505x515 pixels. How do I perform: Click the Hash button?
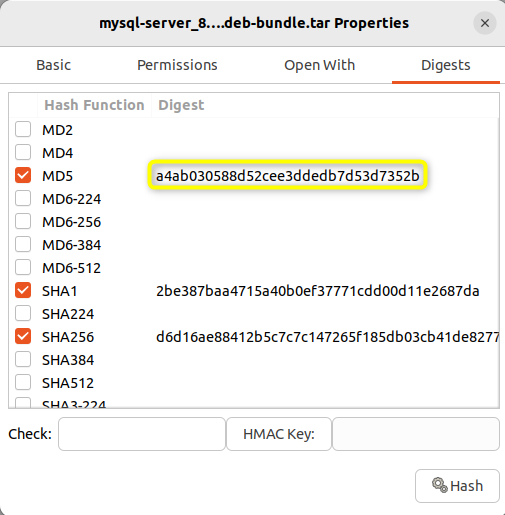pos(457,486)
